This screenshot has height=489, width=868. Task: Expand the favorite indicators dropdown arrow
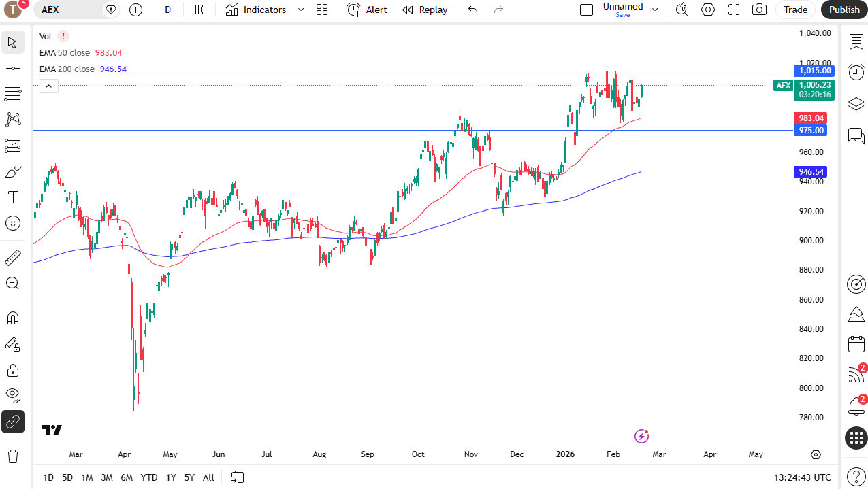tap(300, 10)
